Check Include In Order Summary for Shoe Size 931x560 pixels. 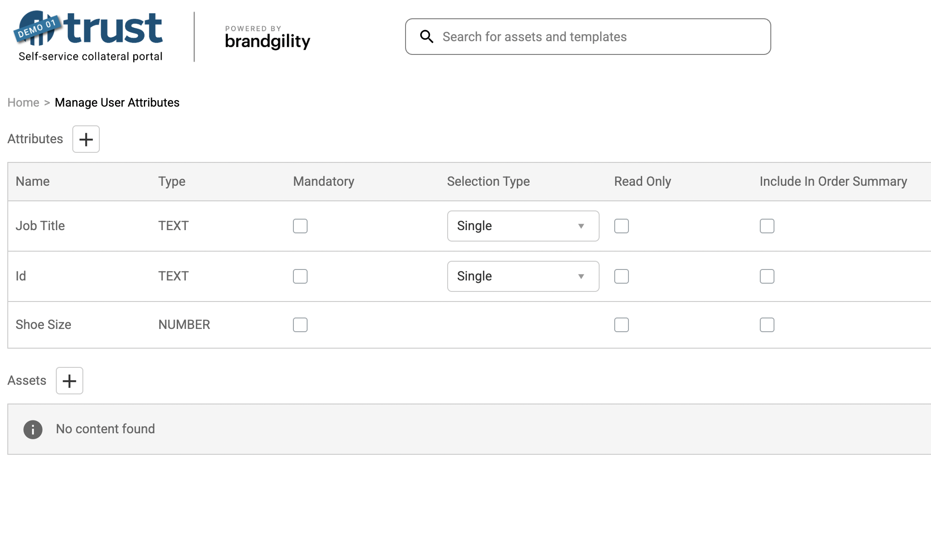[767, 325]
